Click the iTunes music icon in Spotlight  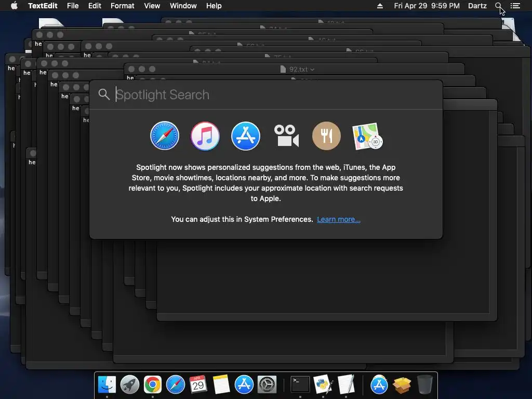pos(205,136)
